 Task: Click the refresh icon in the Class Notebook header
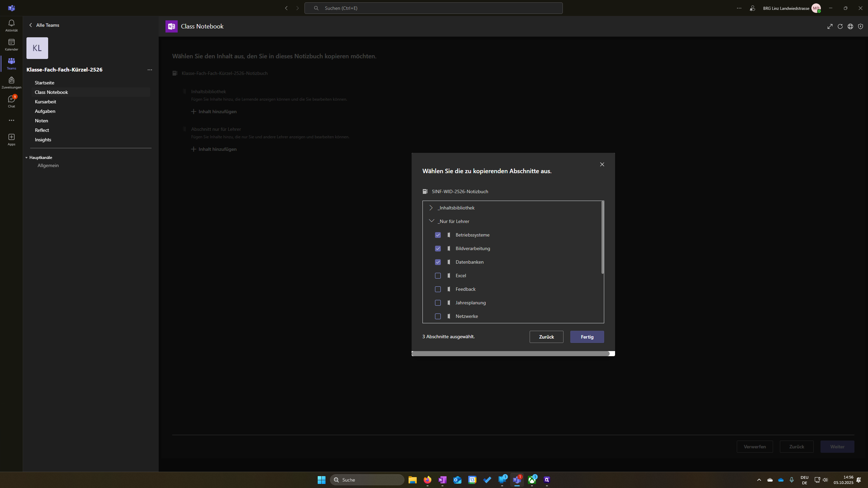tap(840, 26)
